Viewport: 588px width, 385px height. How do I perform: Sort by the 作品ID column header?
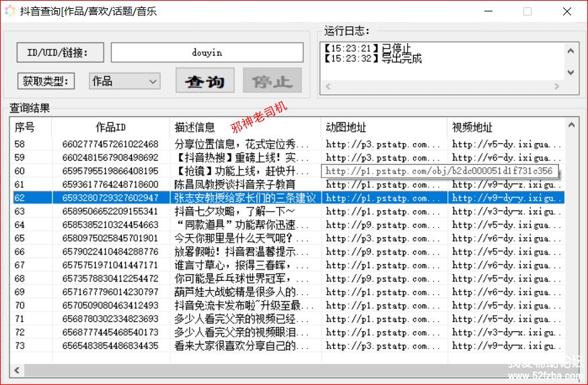coord(110,128)
